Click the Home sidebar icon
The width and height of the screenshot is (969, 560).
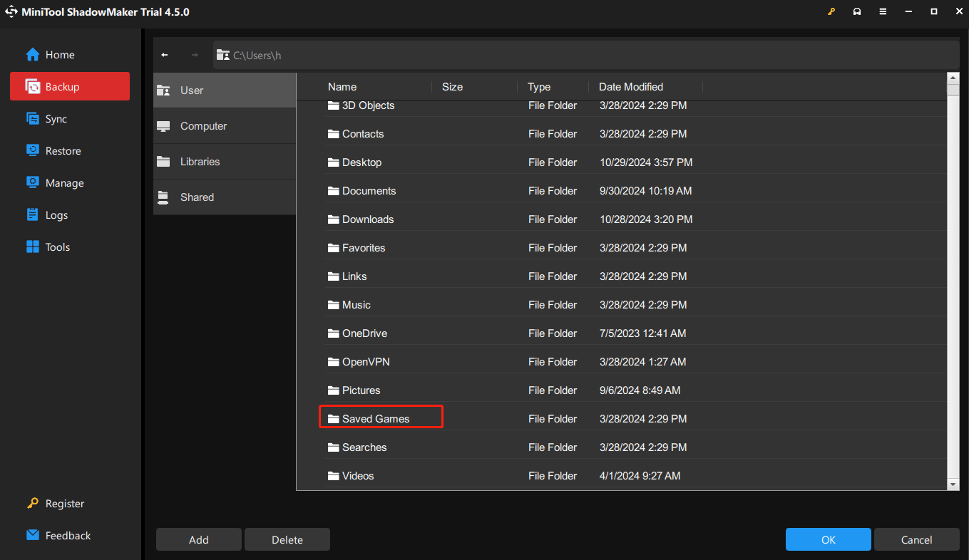[x=33, y=55]
